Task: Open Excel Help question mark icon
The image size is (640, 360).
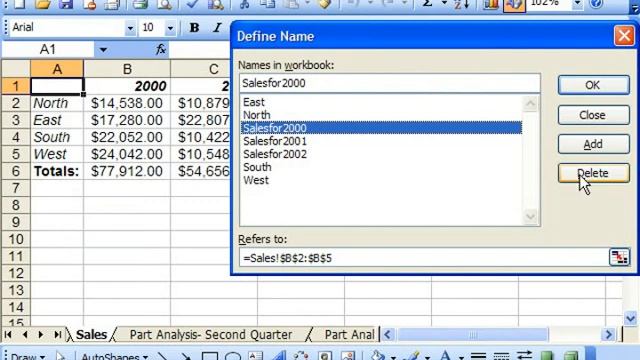Action: [x=596, y=4]
